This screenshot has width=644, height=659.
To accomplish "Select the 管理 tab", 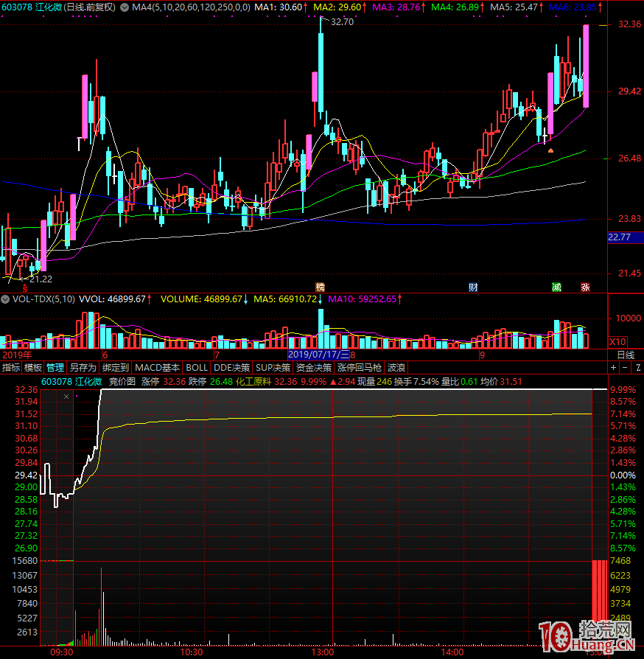I will [55, 368].
